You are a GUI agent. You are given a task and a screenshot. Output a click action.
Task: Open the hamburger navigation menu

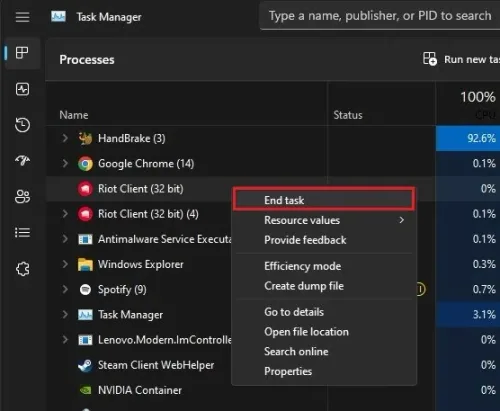(x=22, y=17)
